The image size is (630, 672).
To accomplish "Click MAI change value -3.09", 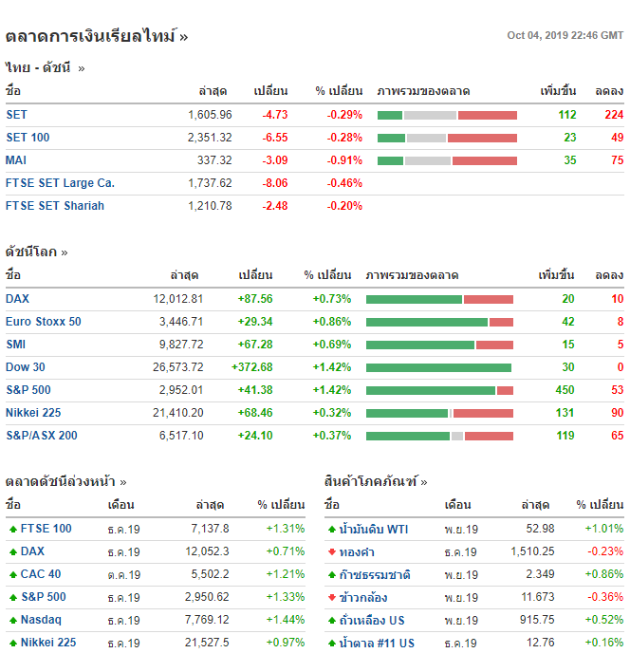I will [275, 160].
